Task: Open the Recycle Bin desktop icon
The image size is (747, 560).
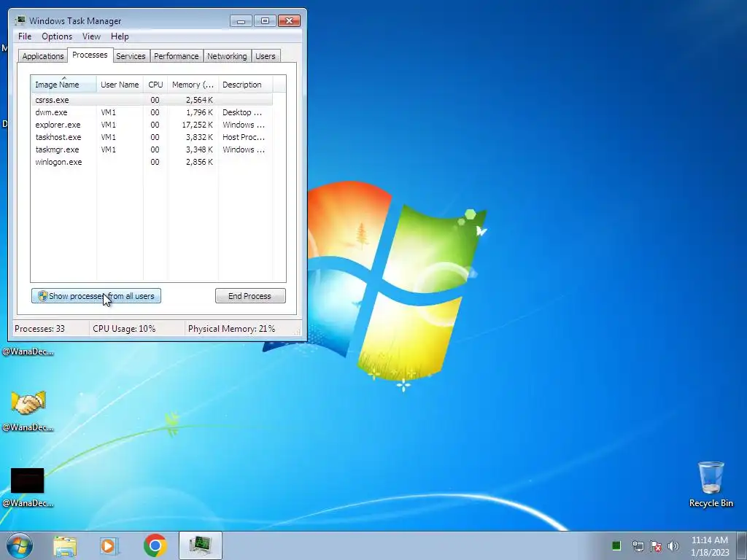Action: tap(711, 484)
